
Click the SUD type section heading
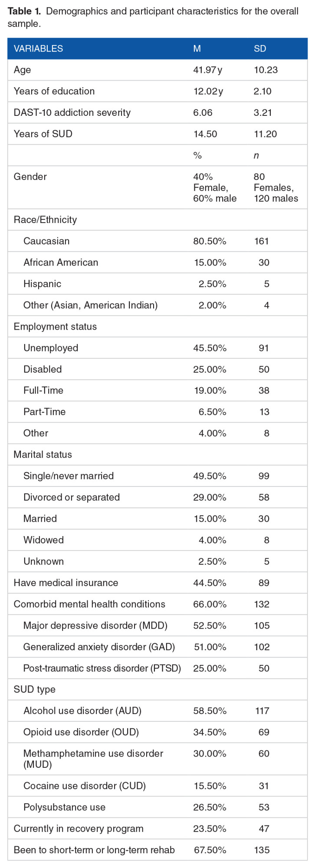34,689
